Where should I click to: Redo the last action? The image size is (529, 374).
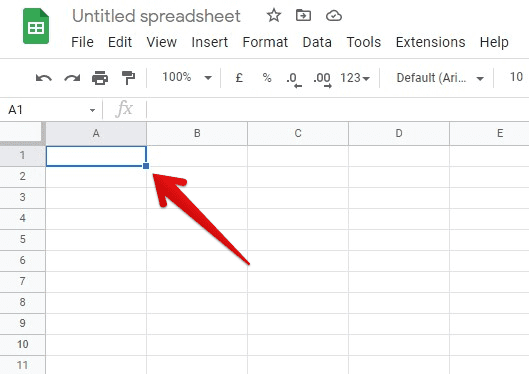[x=72, y=78]
